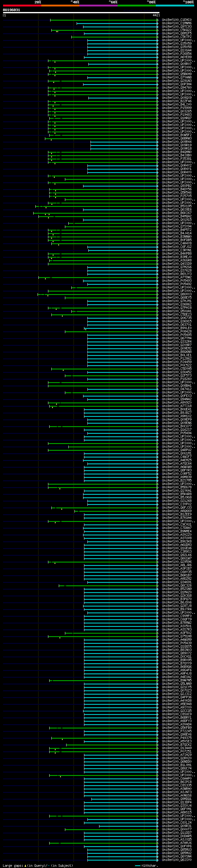Open hit UniRef100_C5KQ22

click(176, 30)
